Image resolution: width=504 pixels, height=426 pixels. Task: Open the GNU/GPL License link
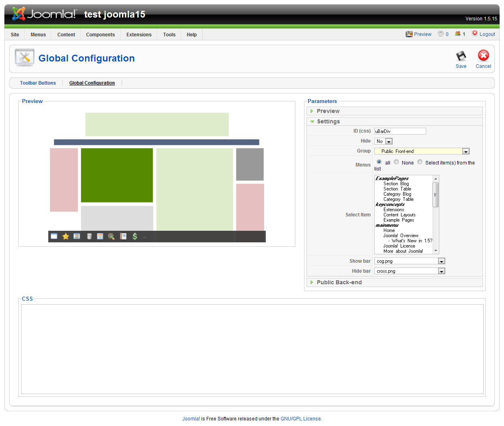[x=300, y=419]
